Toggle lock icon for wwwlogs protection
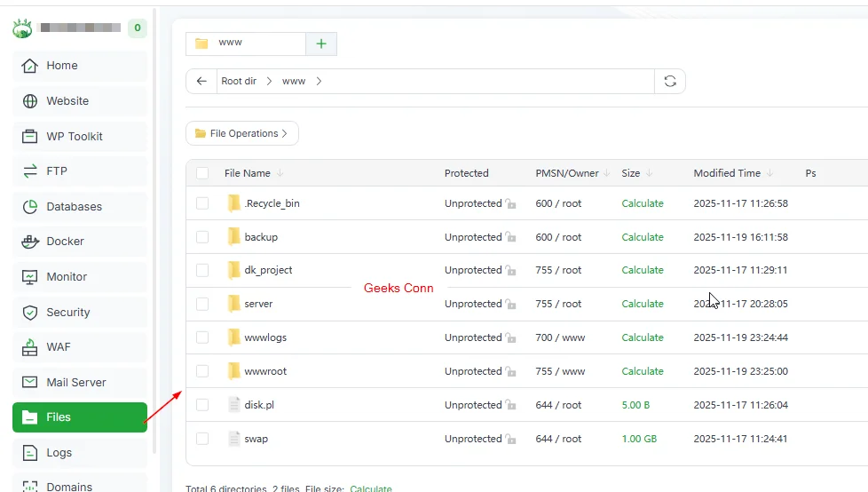The image size is (868, 492). [510, 338]
